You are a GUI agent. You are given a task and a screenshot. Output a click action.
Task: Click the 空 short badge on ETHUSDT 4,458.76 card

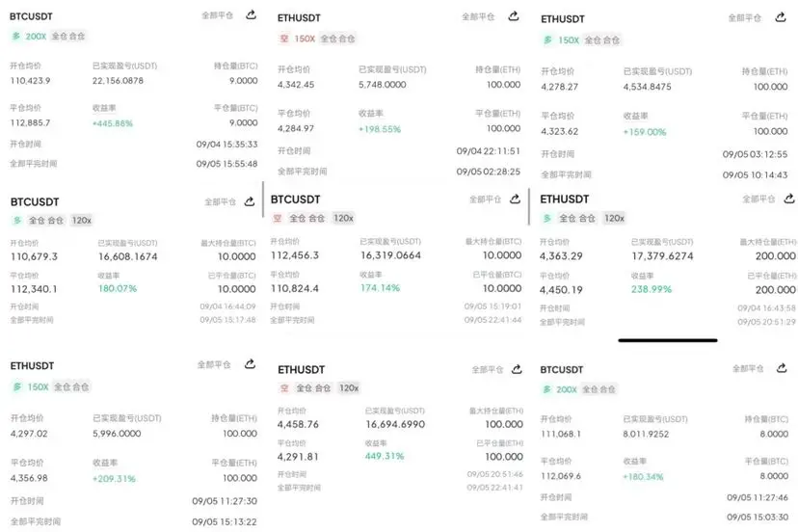284,388
